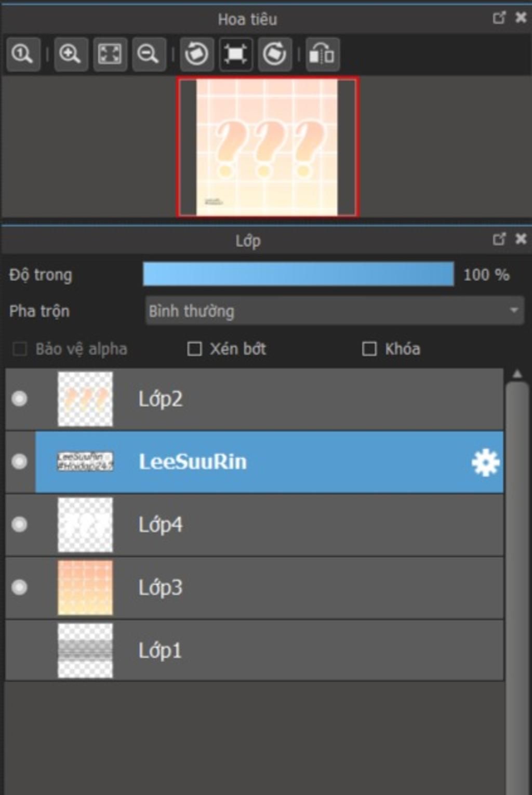Enable the Khóa lock checkbox
Viewport: 532px width, 795px height.
(x=369, y=349)
